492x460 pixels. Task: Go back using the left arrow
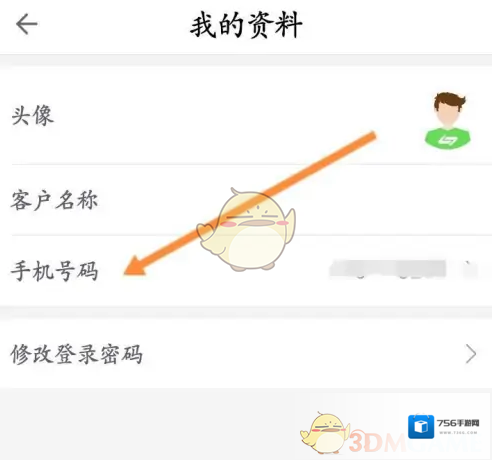26,24
